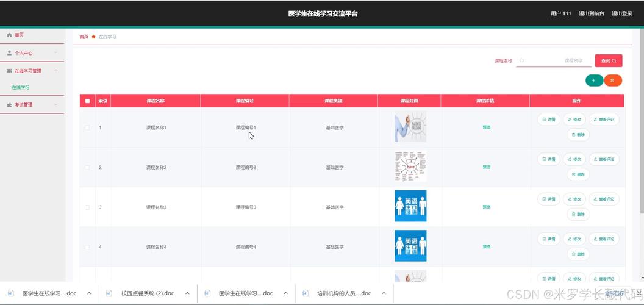The image size is (644, 305).
Task: Click 删除 button for 课程名称3
Action: pyautogui.click(x=578, y=215)
